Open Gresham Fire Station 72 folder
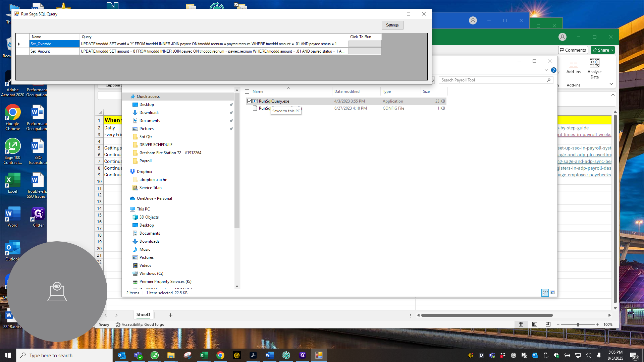644x362 pixels. (x=170, y=153)
